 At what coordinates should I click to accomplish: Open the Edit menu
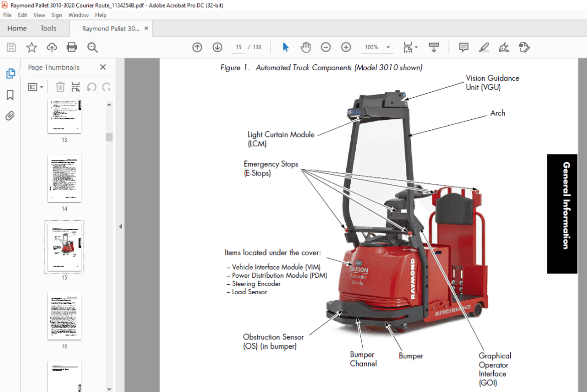pos(22,15)
